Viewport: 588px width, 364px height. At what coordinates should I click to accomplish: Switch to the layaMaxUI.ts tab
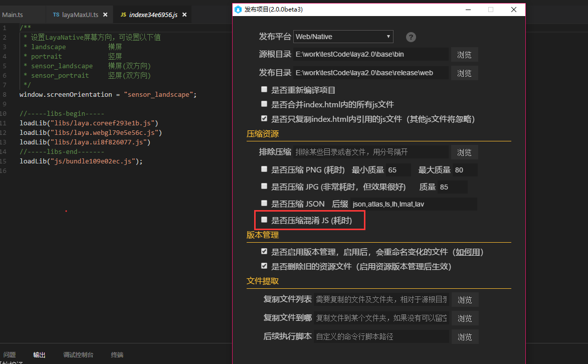80,15
